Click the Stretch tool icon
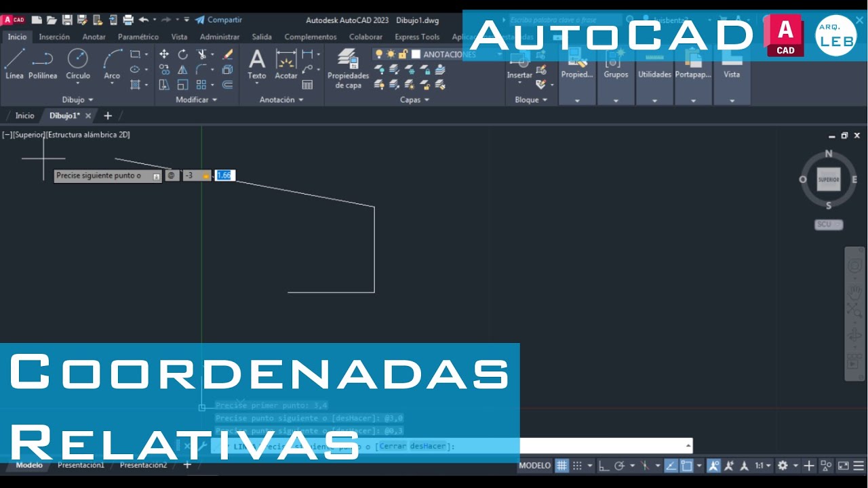 tap(164, 85)
